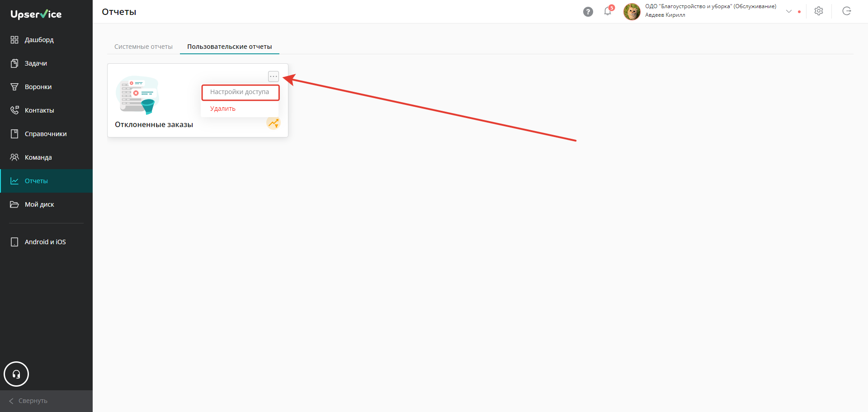Screen dimensions: 868x412
Task: Click the UpService logo
Action: (36, 14)
